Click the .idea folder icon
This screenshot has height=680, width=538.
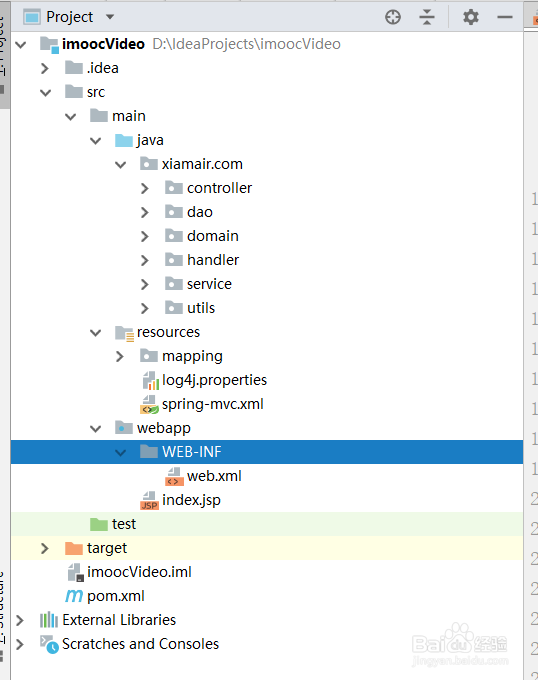[x=74, y=68]
